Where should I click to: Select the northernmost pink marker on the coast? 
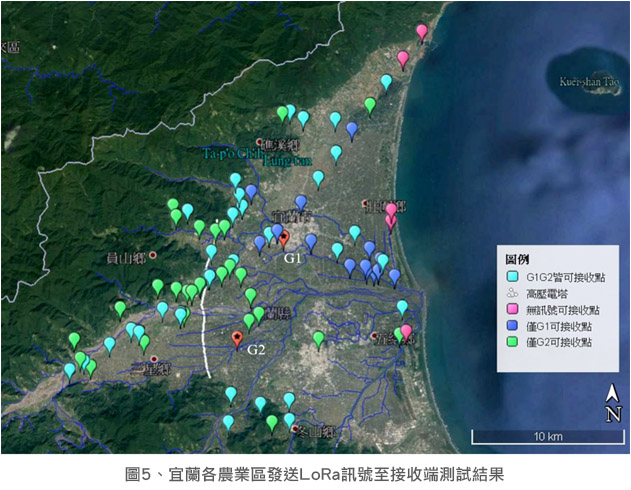[421, 33]
